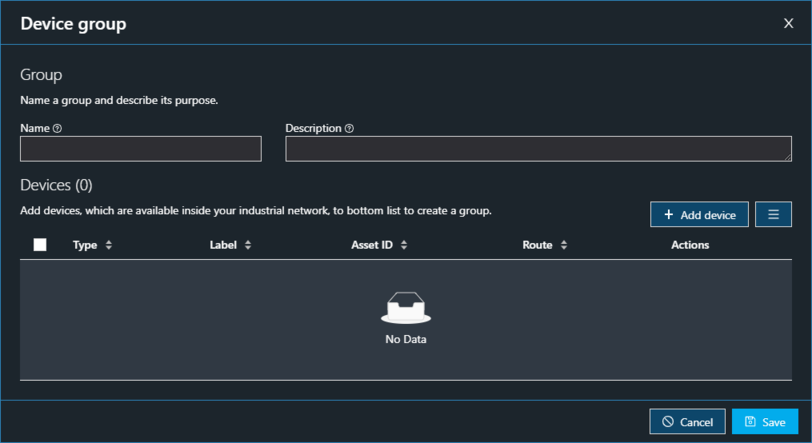The width and height of the screenshot is (812, 443).
Task: Click the Actions column header
Action: [690, 245]
